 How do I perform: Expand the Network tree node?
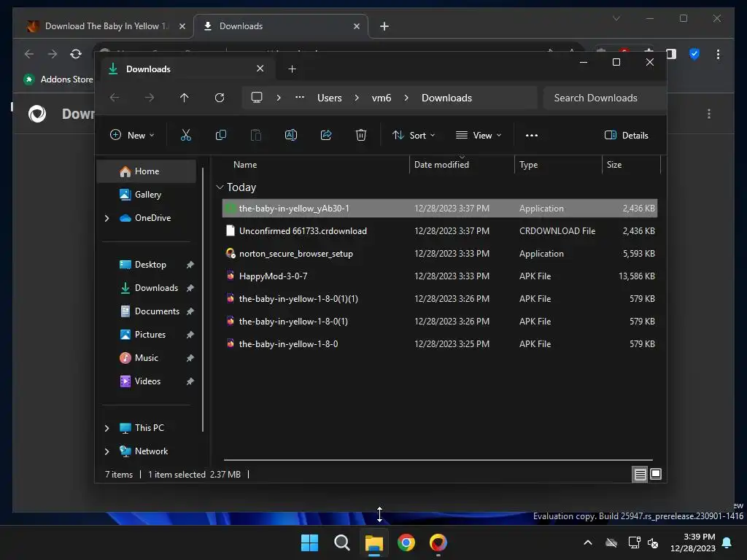click(x=107, y=451)
